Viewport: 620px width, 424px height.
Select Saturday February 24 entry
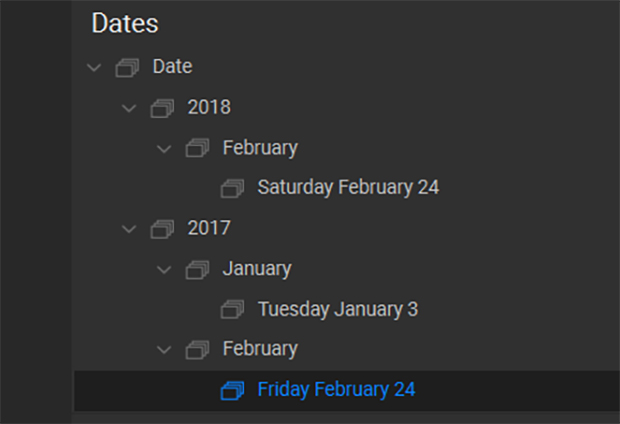348,187
